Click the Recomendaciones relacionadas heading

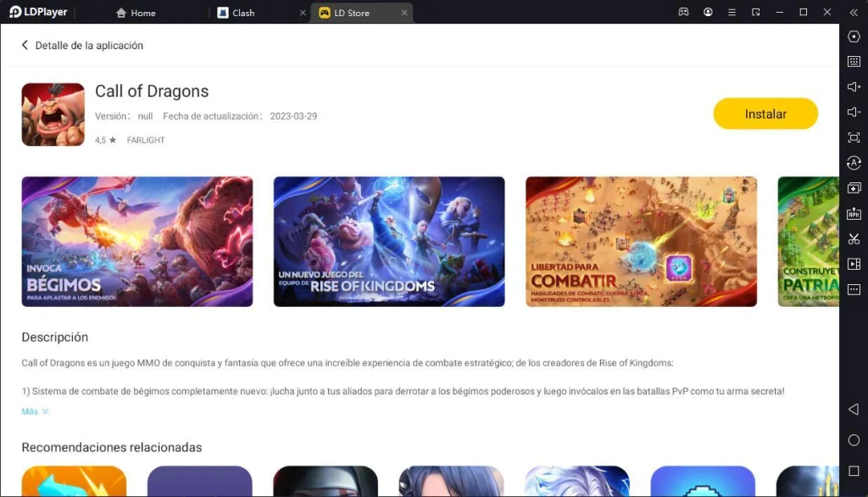tap(112, 447)
